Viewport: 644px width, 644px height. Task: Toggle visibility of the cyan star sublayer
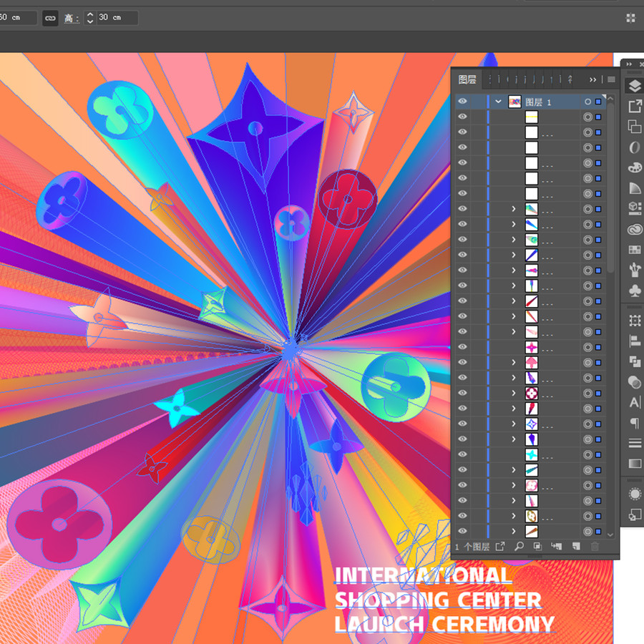(462, 454)
